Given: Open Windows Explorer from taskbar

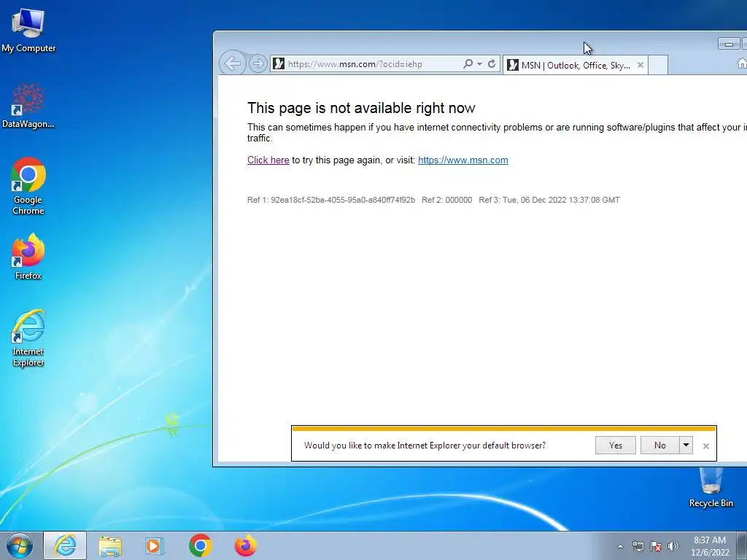Looking at the screenshot, I should pyautogui.click(x=110, y=546).
